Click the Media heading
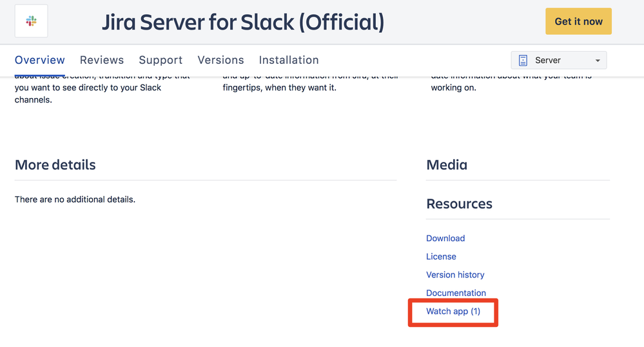This screenshot has width=644, height=347. point(447,165)
